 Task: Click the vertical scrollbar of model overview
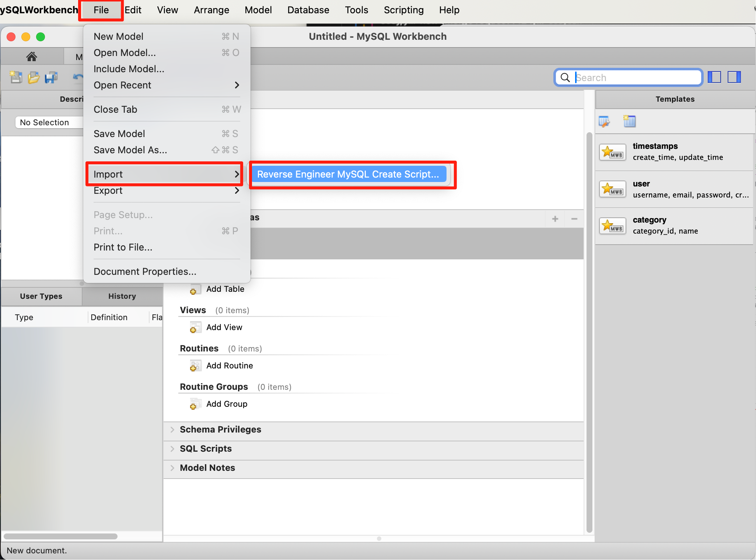589,332
